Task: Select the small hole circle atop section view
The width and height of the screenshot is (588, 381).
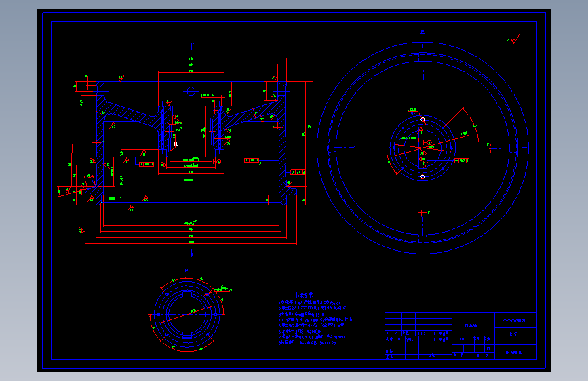Action: click(x=191, y=91)
